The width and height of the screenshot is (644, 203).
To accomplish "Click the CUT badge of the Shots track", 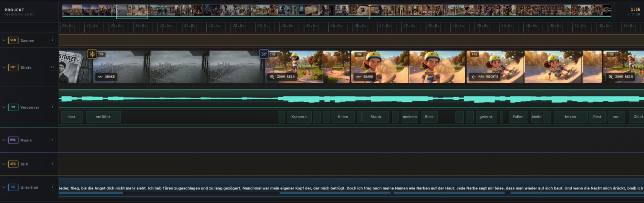I will point(13,67).
